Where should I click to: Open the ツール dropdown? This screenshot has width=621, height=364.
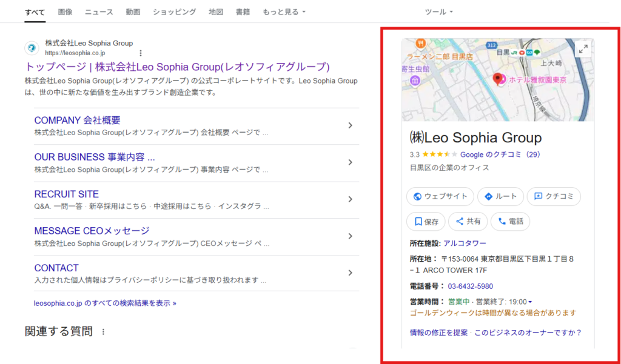click(x=439, y=12)
